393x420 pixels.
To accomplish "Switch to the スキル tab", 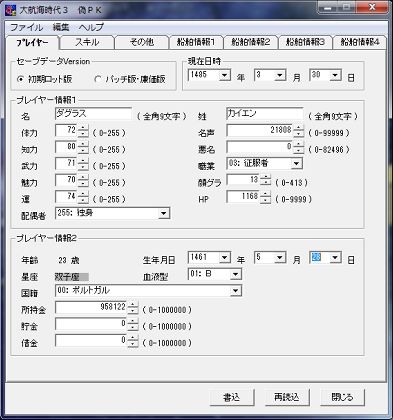I will tap(87, 42).
